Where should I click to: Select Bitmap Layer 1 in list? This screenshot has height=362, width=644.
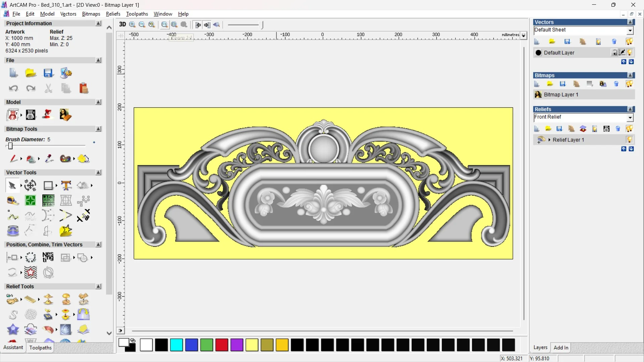click(x=561, y=95)
